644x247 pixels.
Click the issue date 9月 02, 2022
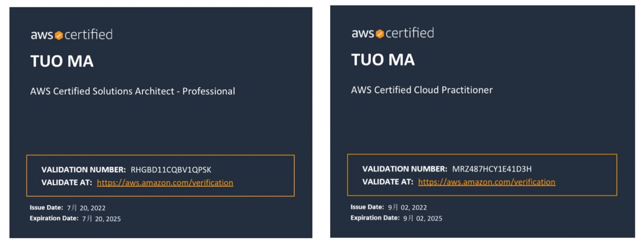pyautogui.click(x=407, y=207)
